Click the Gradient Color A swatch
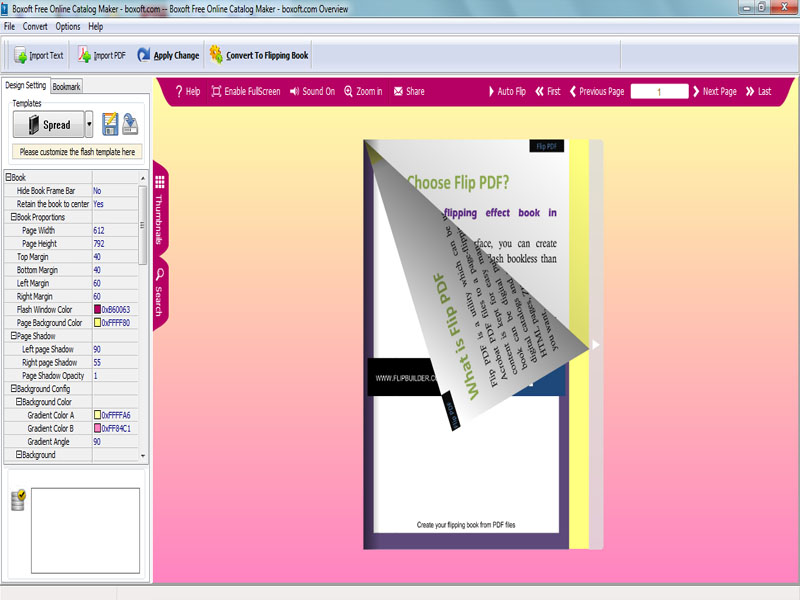 coord(97,415)
